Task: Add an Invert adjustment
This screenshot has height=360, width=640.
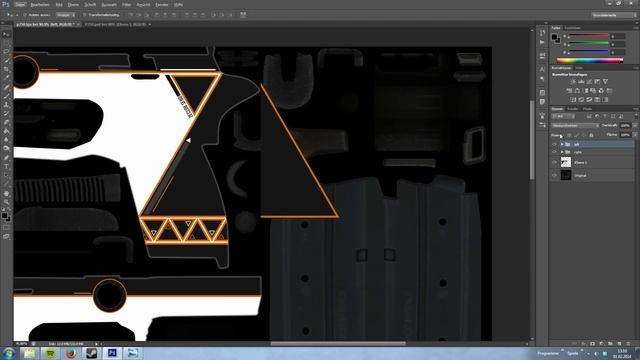Action: click(x=573, y=100)
